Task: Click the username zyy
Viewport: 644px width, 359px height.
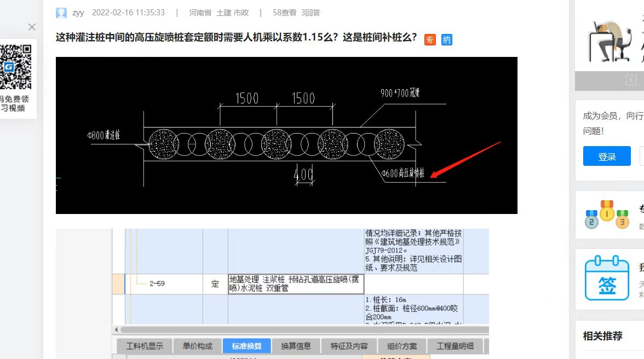Action: (78, 13)
